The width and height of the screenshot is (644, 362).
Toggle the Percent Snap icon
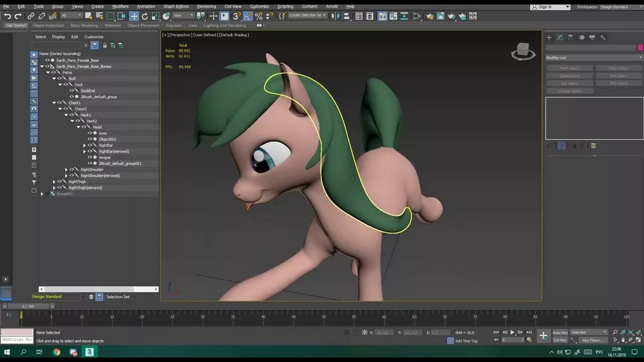tap(259, 16)
